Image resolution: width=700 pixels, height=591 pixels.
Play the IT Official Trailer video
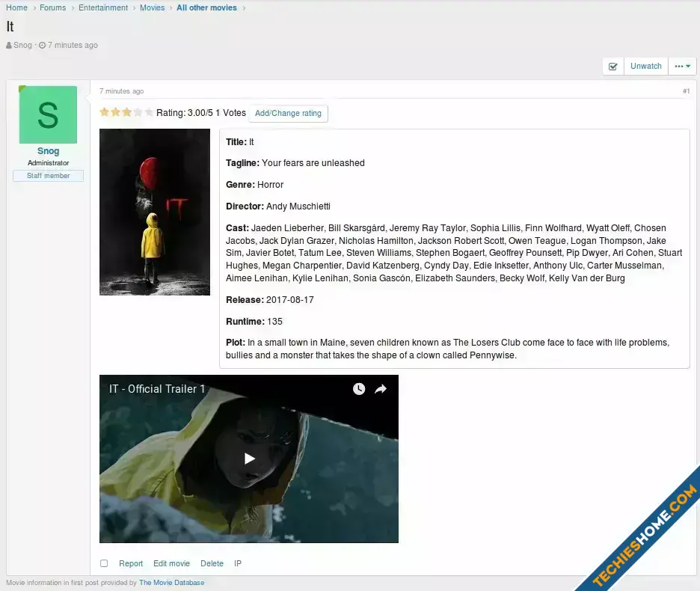pos(249,459)
